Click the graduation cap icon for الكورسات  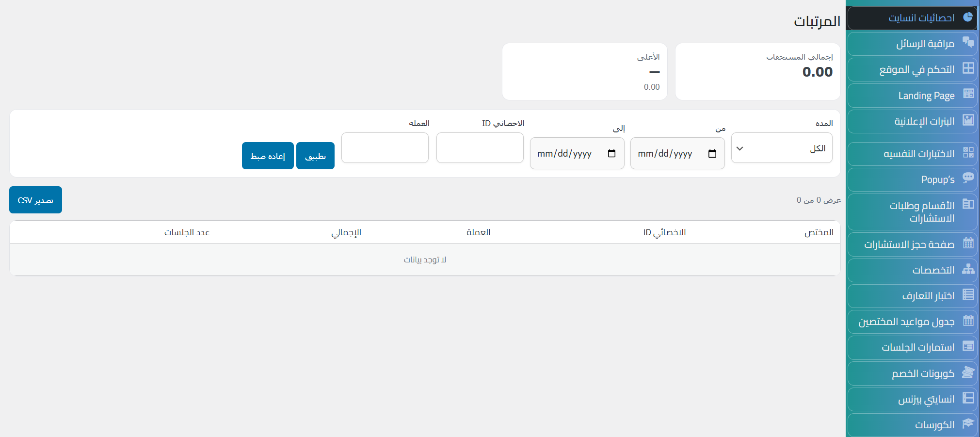coord(968,423)
